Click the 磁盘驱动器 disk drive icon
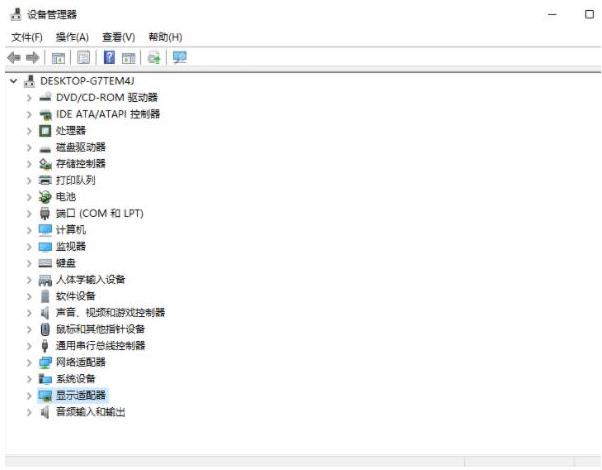 [x=45, y=148]
